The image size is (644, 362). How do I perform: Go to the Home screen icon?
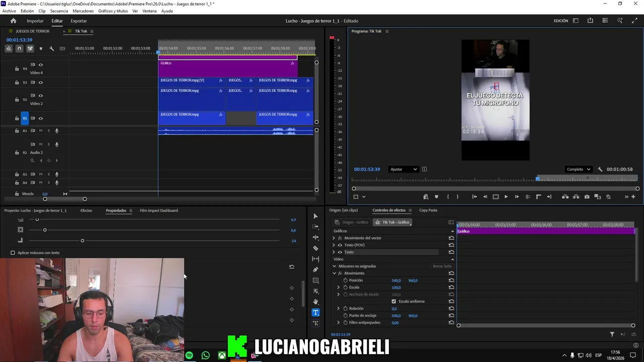(x=13, y=21)
